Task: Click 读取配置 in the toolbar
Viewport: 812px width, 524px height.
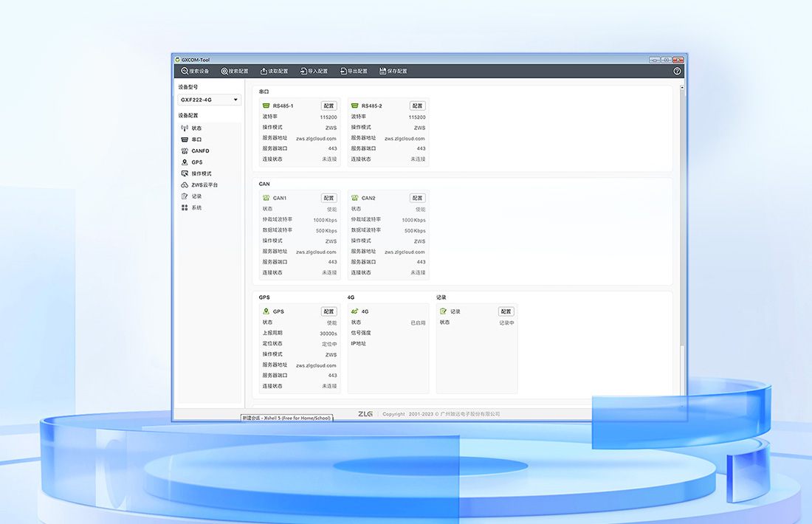Action: click(x=275, y=72)
